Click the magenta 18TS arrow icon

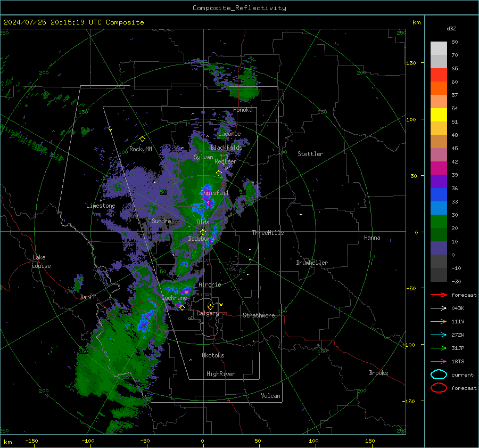pos(439,362)
